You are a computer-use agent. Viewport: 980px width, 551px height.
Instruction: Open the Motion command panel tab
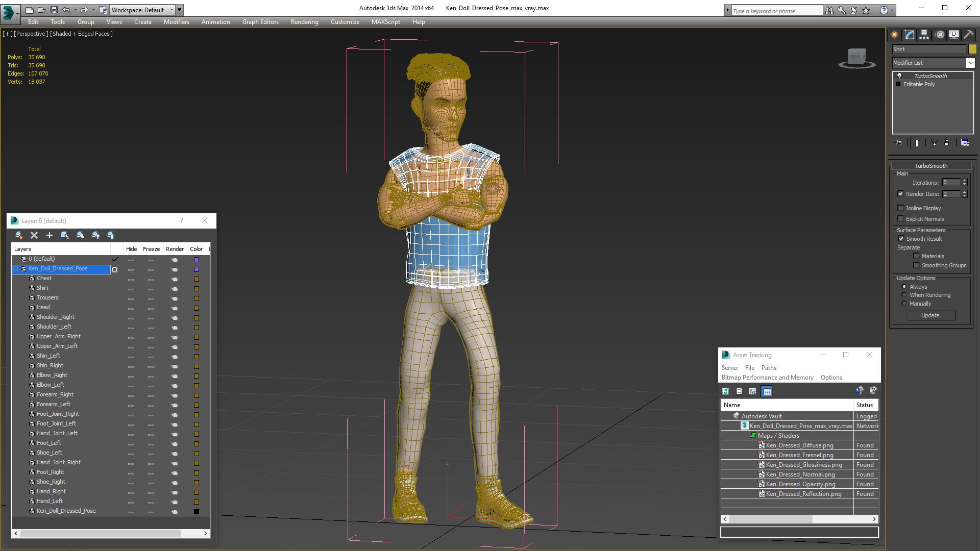pos(939,35)
